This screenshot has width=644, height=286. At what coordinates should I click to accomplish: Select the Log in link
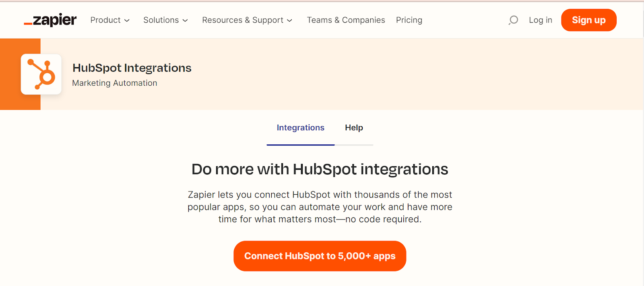540,20
